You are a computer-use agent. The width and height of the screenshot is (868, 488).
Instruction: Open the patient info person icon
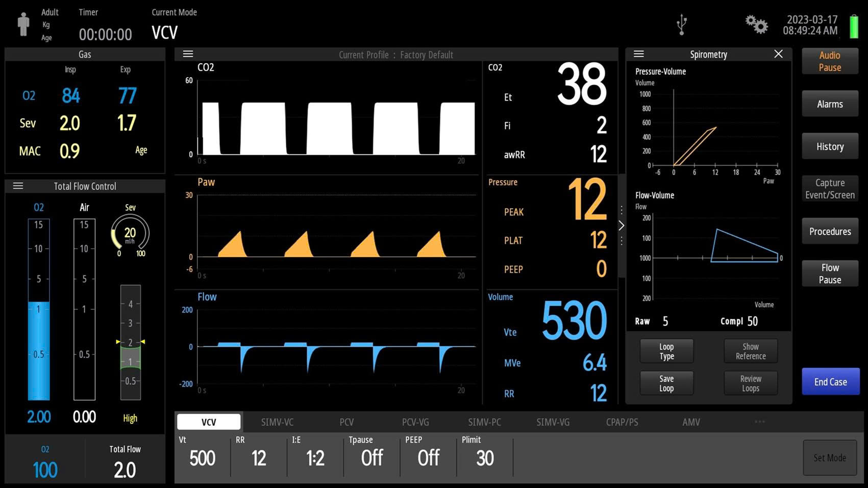[x=23, y=24]
